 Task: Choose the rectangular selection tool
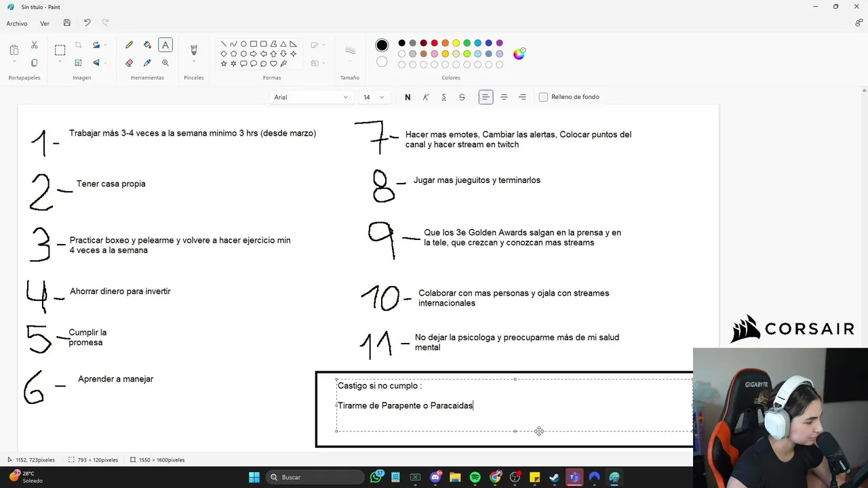[60, 49]
